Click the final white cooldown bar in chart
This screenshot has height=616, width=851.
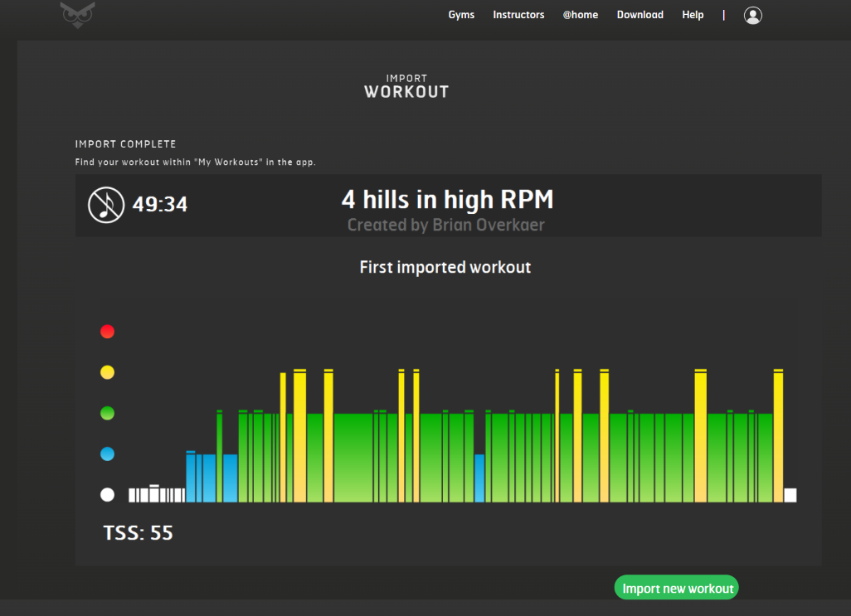(790, 495)
